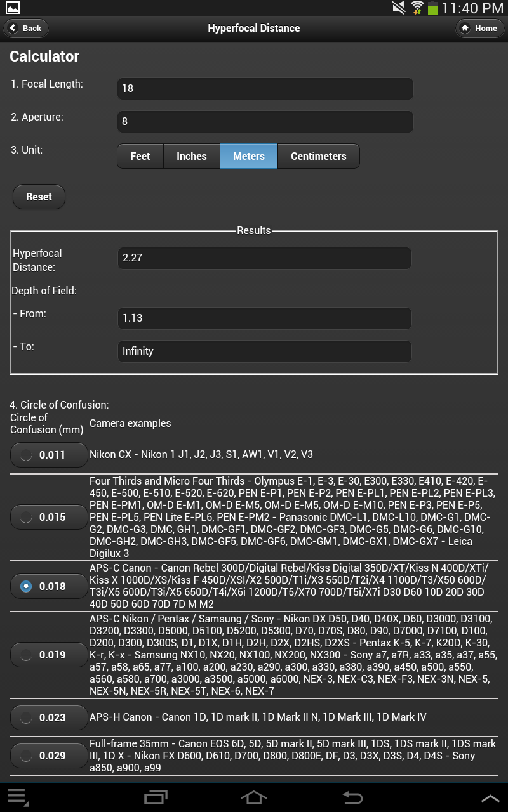
Task: Select the Inches unit option
Action: click(192, 156)
